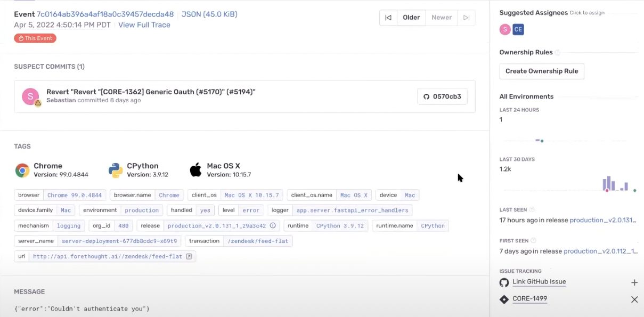
Task: Select the mechanism tag value logging
Action: [x=69, y=226]
